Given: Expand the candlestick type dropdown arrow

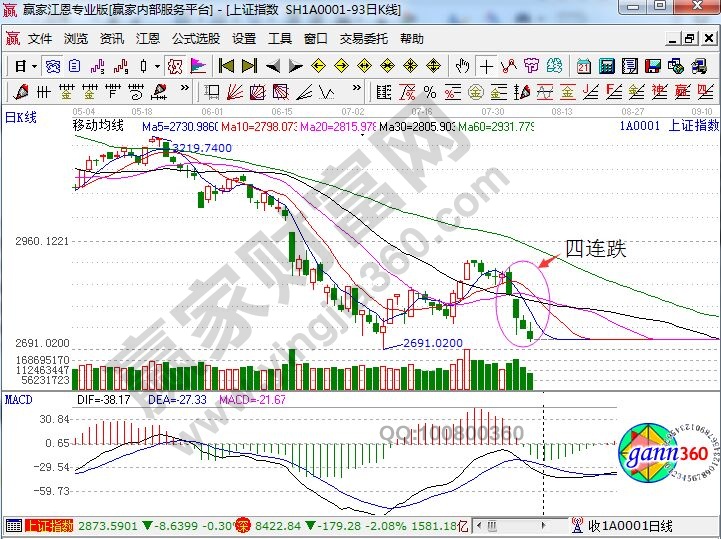Looking at the screenshot, I should [156, 66].
